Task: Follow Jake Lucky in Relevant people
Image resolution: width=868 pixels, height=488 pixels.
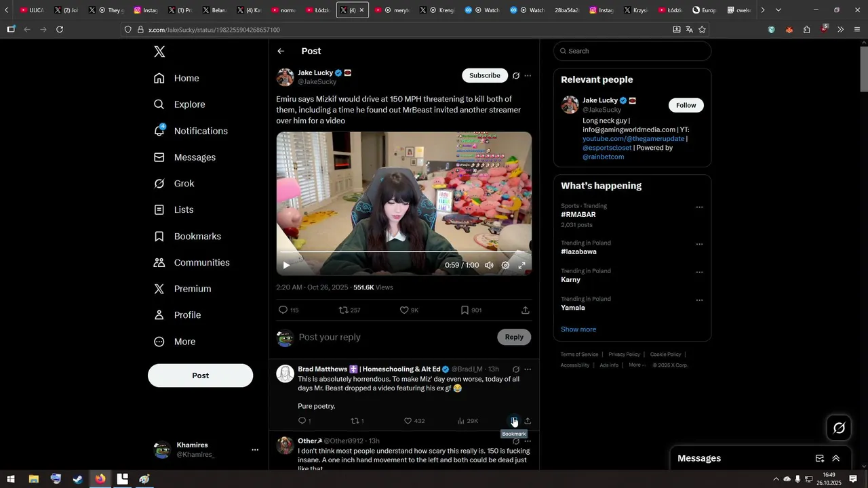Action: point(686,105)
